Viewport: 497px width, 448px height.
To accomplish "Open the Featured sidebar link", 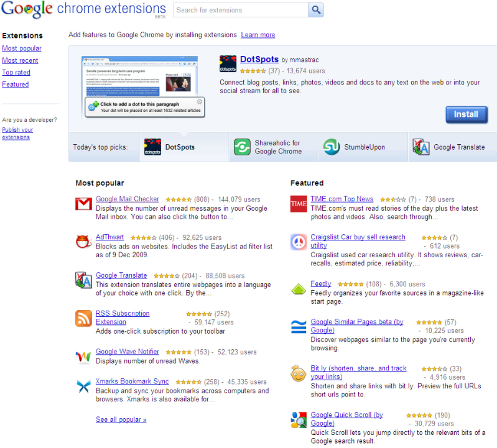I will point(15,85).
